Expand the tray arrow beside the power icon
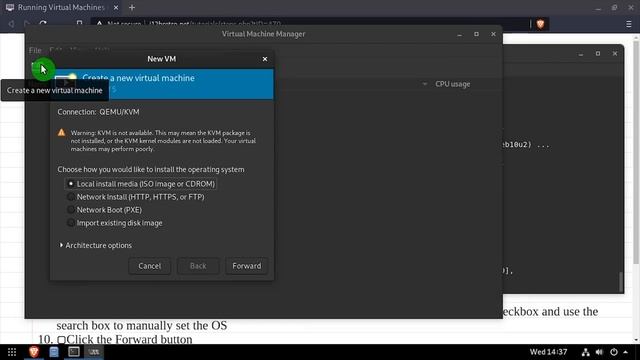The height and width of the screenshot is (360, 640). (x=626, y=352)
